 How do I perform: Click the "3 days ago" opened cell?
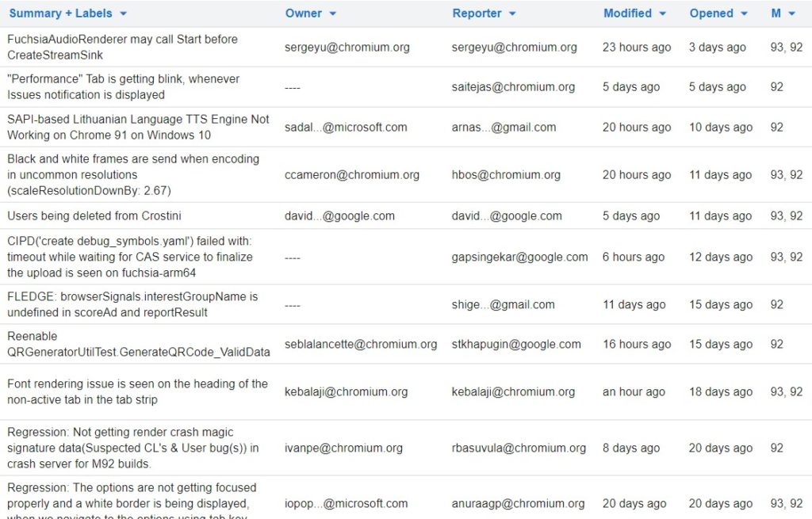tap(717, 48)
